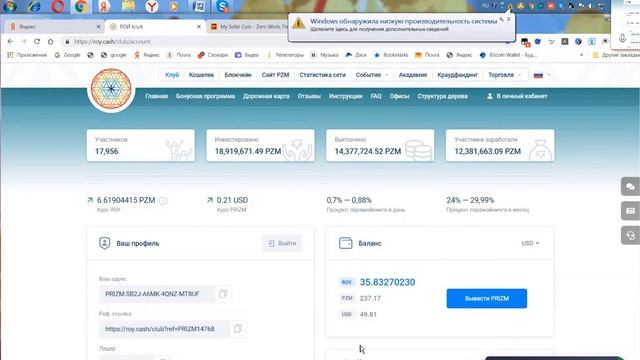640x360 pixels.
Task: Expand the События dropdown menu
Action: 371,75
